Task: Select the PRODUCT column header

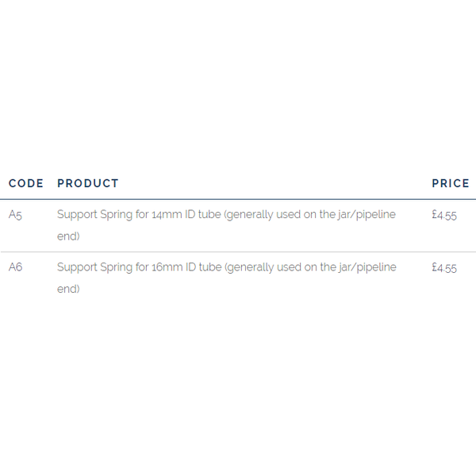Action: 88,183
